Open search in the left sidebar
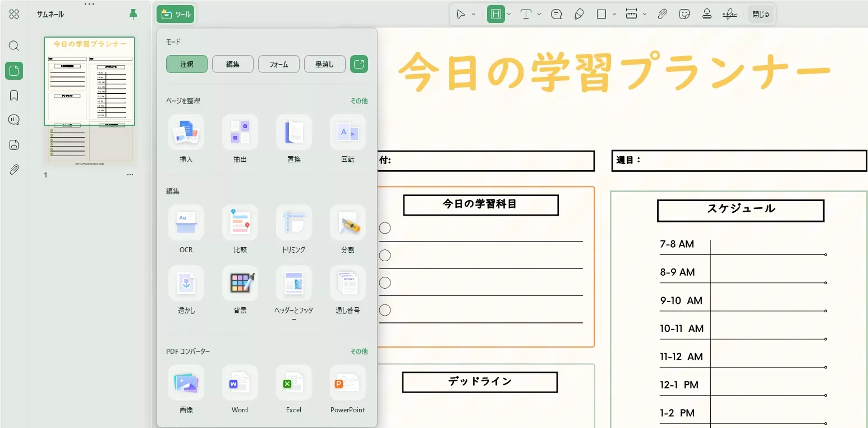Screen dimensions: 868x428 point(14,46)
